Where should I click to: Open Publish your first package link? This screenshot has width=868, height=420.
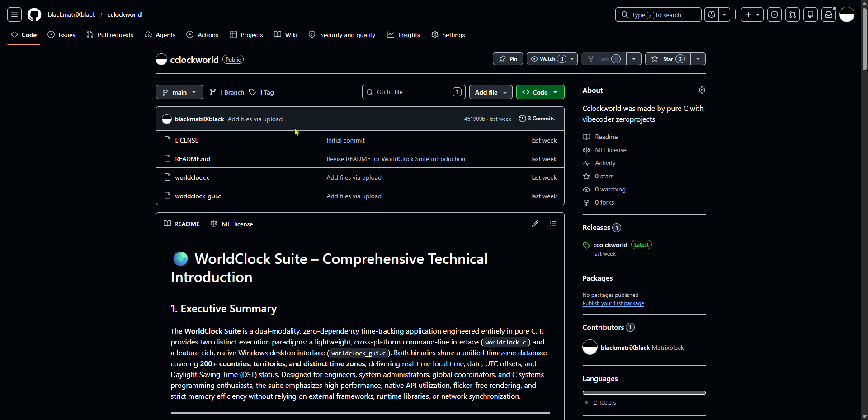(x=613, y=303)
